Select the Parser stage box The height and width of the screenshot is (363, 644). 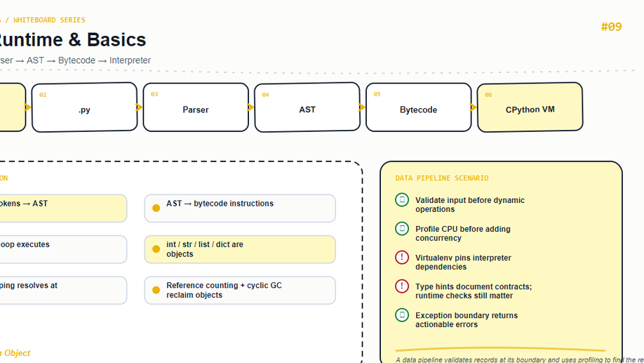[196, 107]
